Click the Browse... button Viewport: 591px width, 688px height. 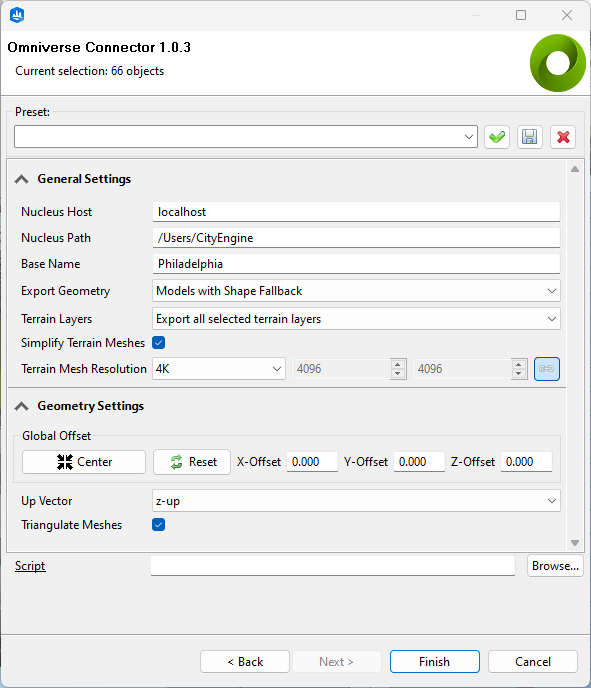point(555,566)
